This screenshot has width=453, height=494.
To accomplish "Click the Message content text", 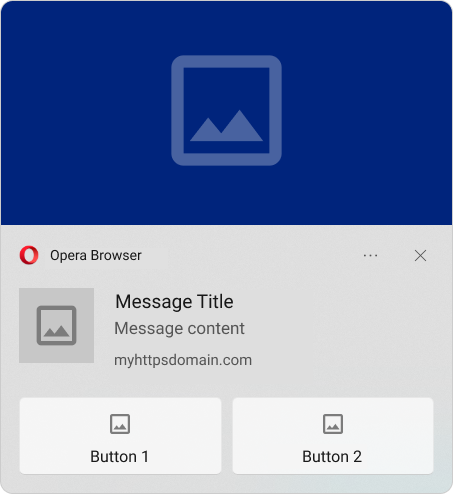I will coord(179,329).
